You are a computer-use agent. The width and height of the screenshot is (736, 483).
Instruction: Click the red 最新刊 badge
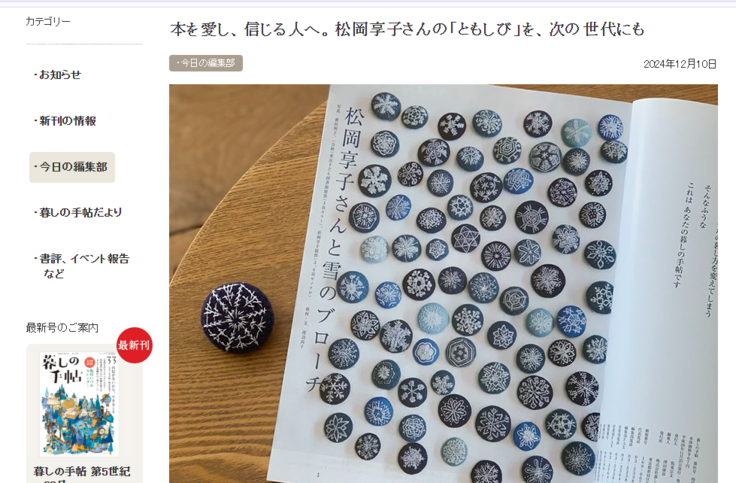pyautogui.click(x=134, y=345)
